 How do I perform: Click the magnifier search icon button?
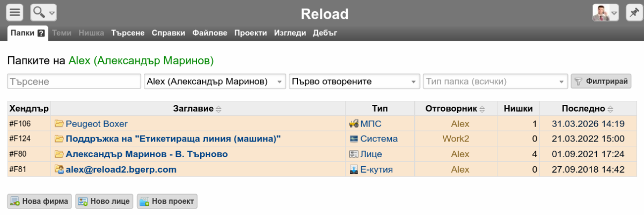tap(43, 12)
